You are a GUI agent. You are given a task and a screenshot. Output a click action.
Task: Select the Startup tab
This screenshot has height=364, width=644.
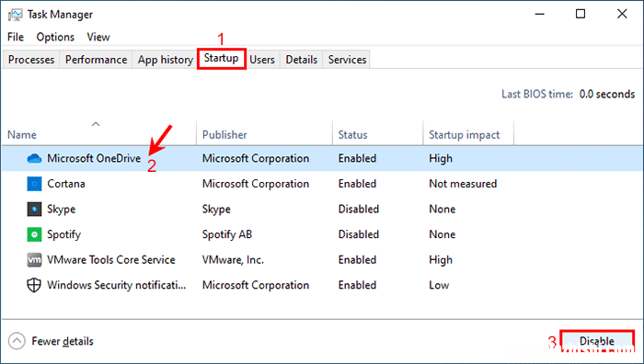222,58
